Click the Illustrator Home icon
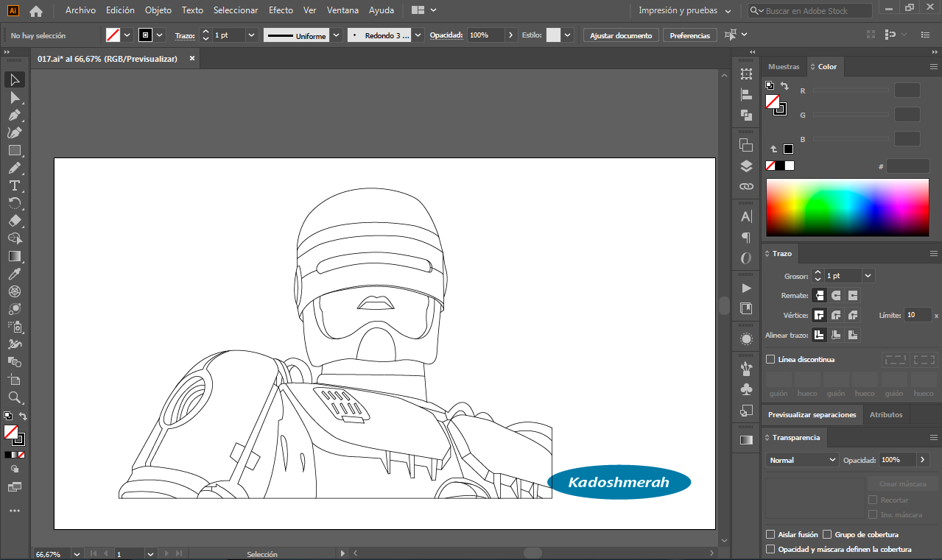Screen dimensions: 942x560 pyautogui.click(x=35, y=11)
